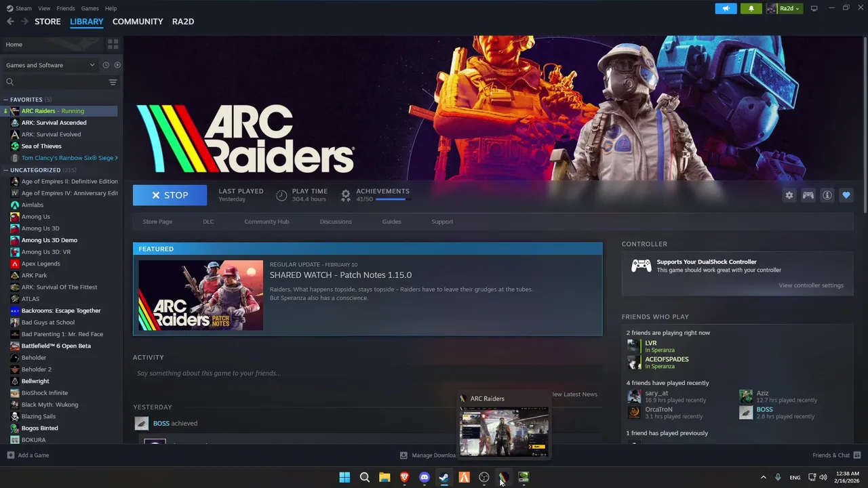This screenshot has width=868, height=488.
Task: Open the RA2D profile tab
Action: point(183,22)
